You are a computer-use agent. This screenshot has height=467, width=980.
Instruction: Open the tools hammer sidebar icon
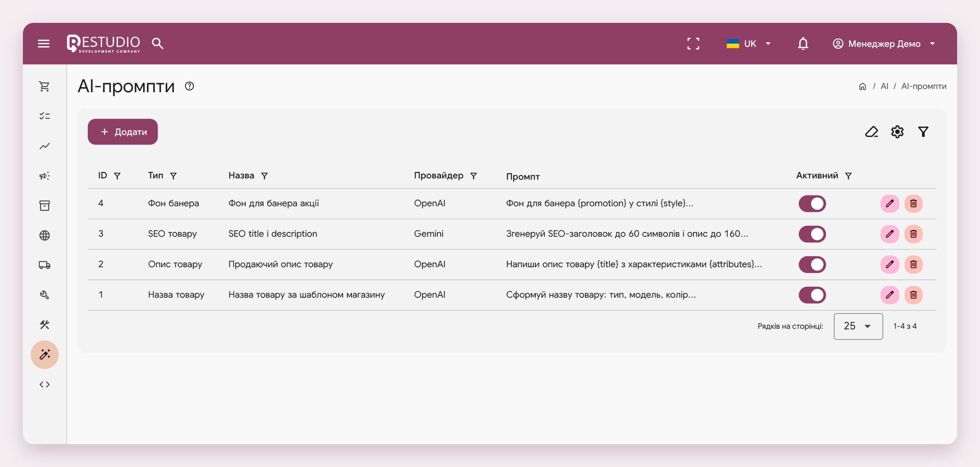point(45,325)
